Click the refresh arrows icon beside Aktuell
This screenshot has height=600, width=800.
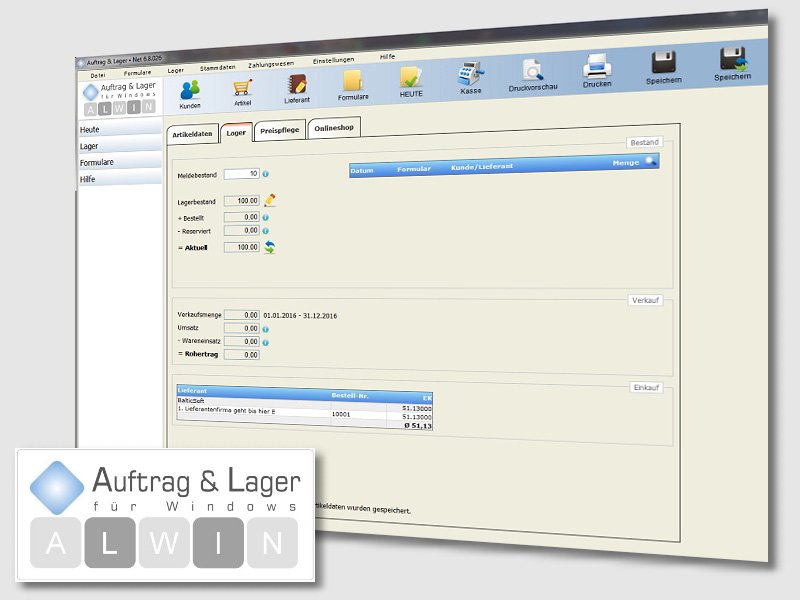click(270, 247)
